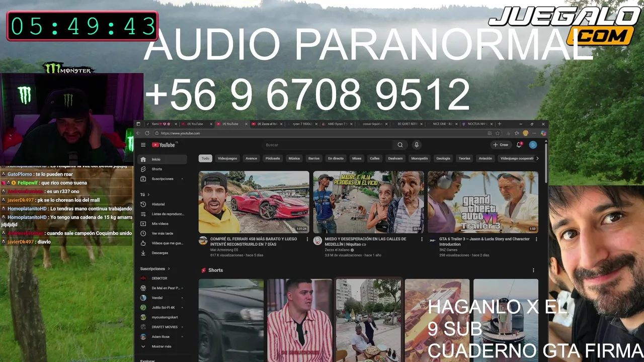Show more filter chips with arrow
This screenshot has height=362, width=644.
click(537, 158)
